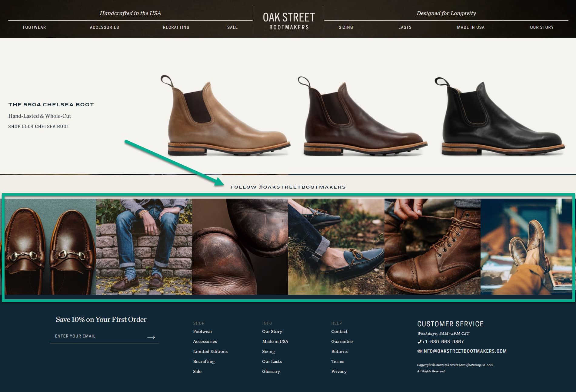Open the photo of jeans on stone wall
The image size is (576, 392).
coord(144,247)
